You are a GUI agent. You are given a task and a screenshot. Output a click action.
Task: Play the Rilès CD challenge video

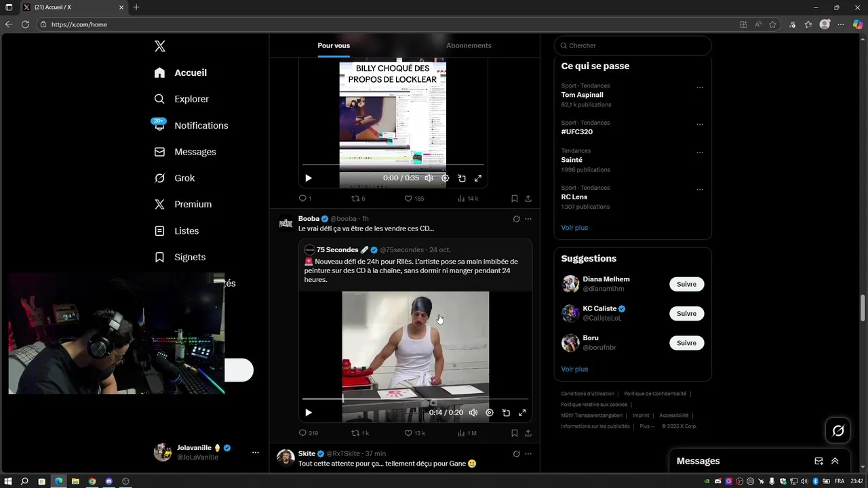[308, 413]
